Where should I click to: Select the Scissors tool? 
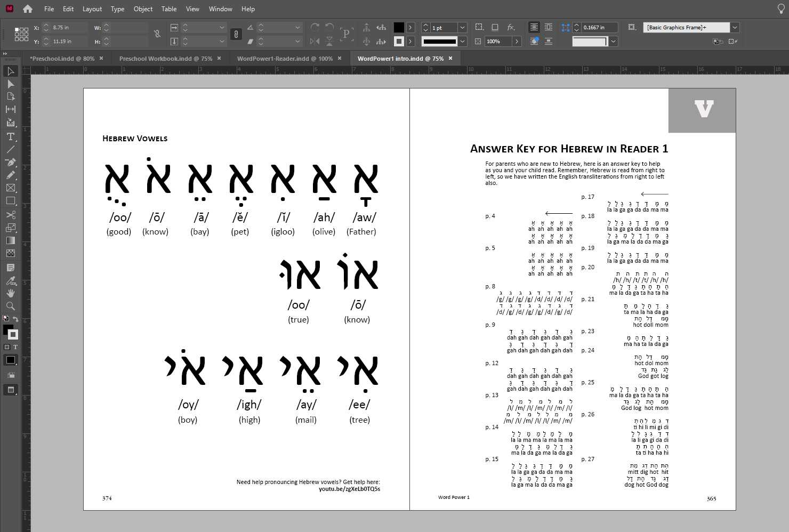tap(11, 215)
